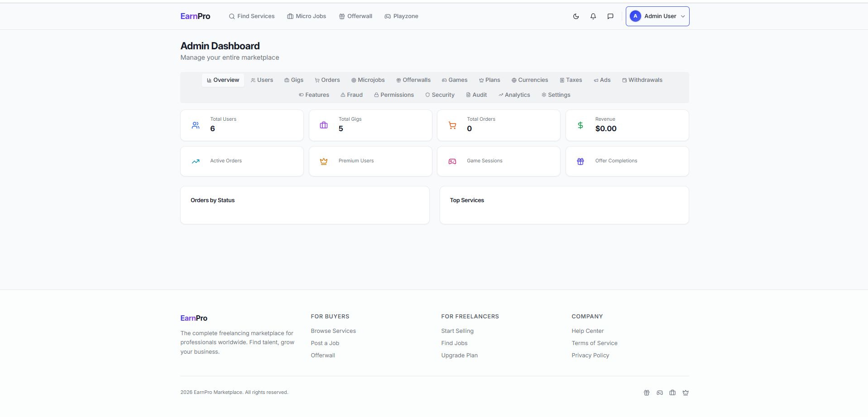Go to the Settings tab
This screenshot has width=868, height=417.
pyautogui.click(x=556, y=95)
